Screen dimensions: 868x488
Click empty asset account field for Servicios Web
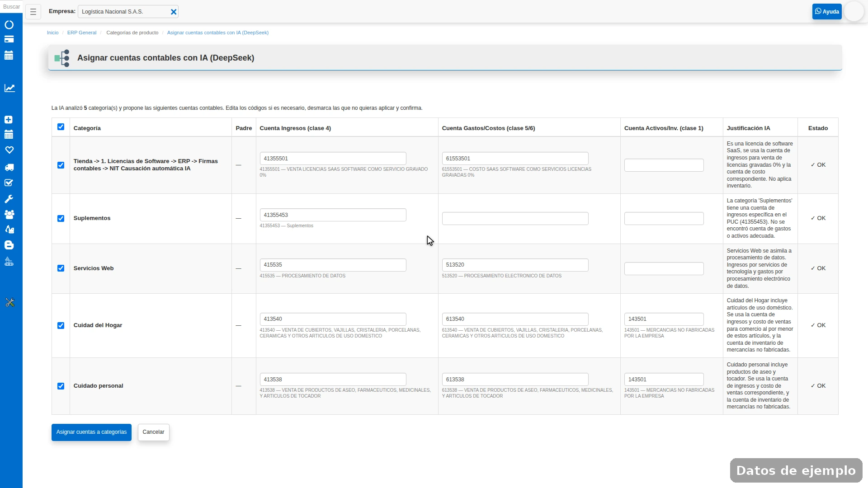[664, 269]
